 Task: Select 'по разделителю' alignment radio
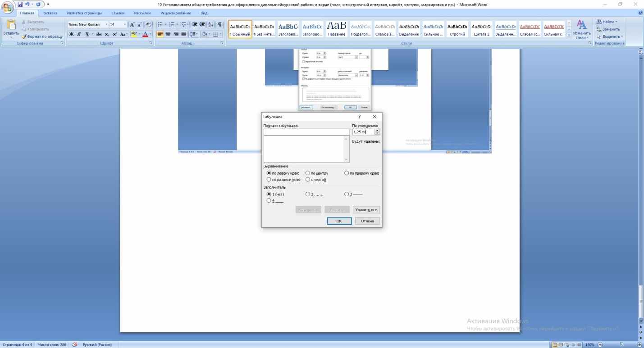[269, 180]
